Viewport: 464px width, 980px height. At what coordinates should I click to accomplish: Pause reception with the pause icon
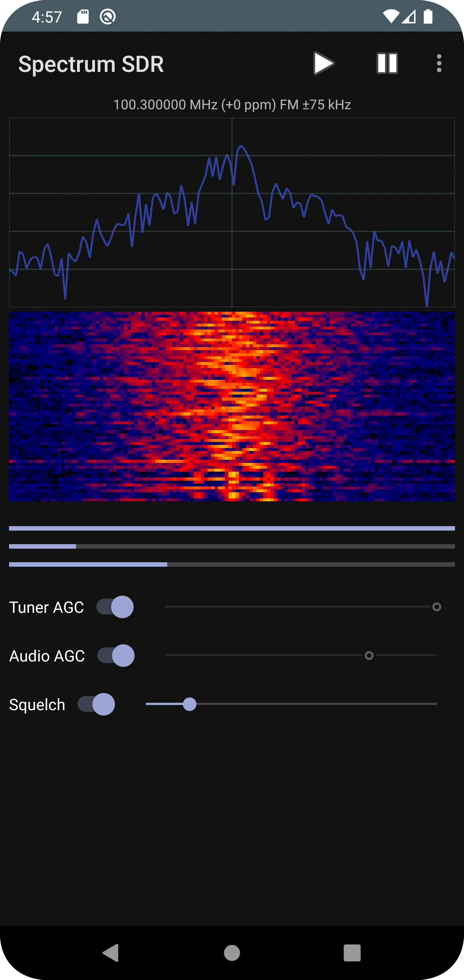[x=387, y=63]
